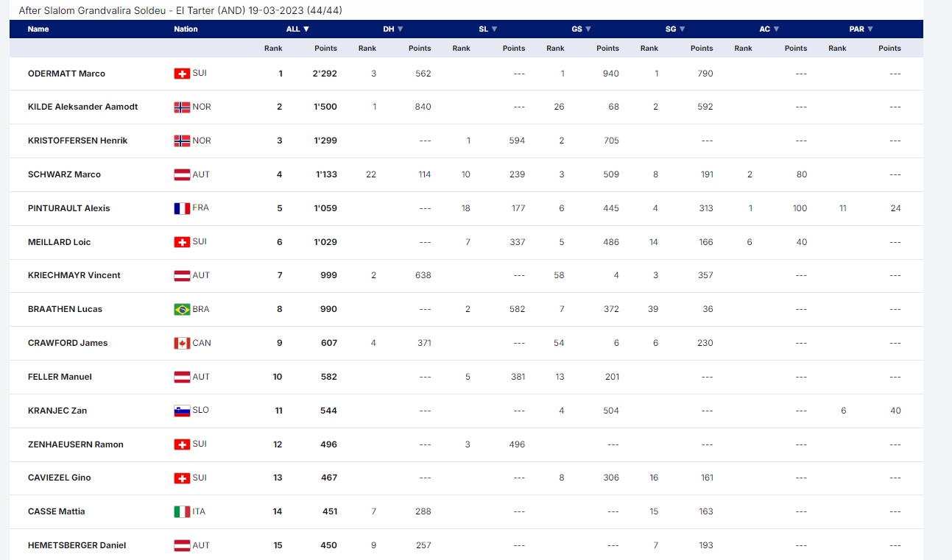Click the Norwegian flag beside KRISTOFFERSEN Henrik

[182, 141]
